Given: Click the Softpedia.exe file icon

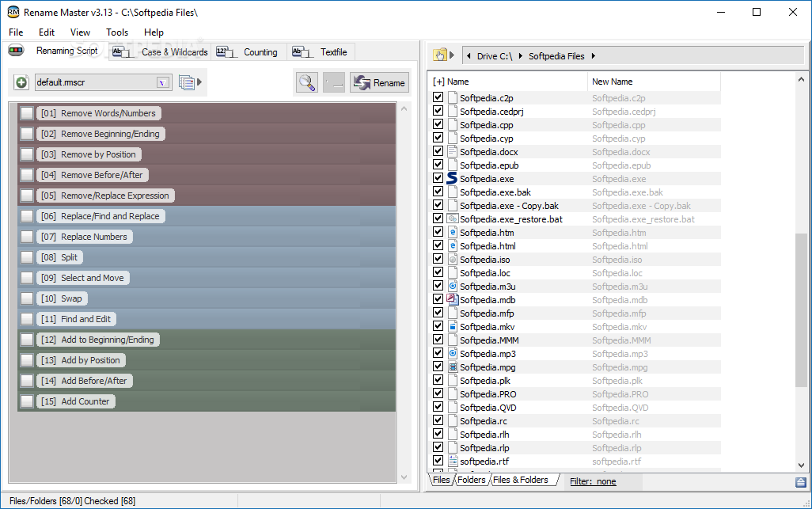Looking at the screenshot, I should 452,179.
